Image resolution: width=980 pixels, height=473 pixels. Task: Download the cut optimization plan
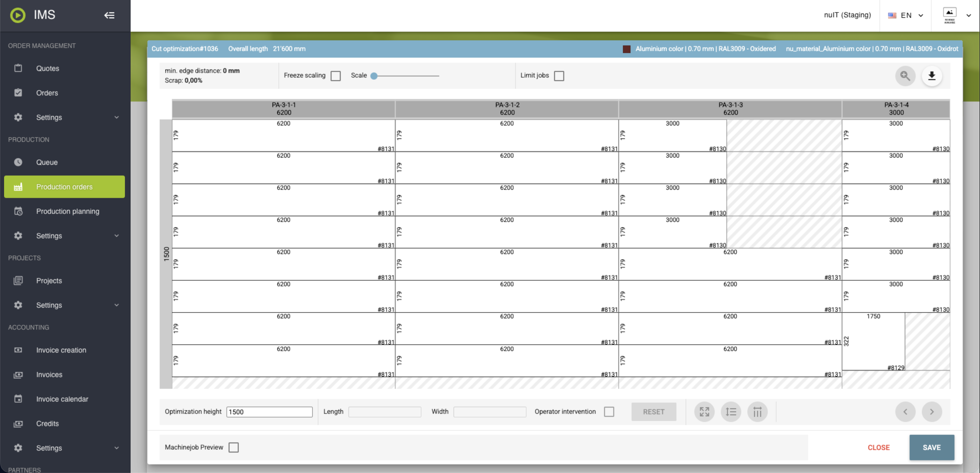coord(932,76)
